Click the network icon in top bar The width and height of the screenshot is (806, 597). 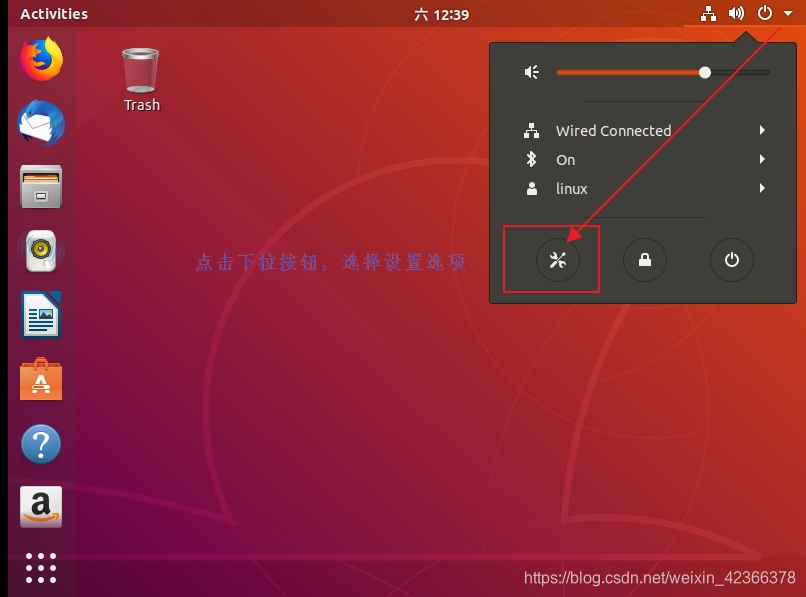(708, 13)
